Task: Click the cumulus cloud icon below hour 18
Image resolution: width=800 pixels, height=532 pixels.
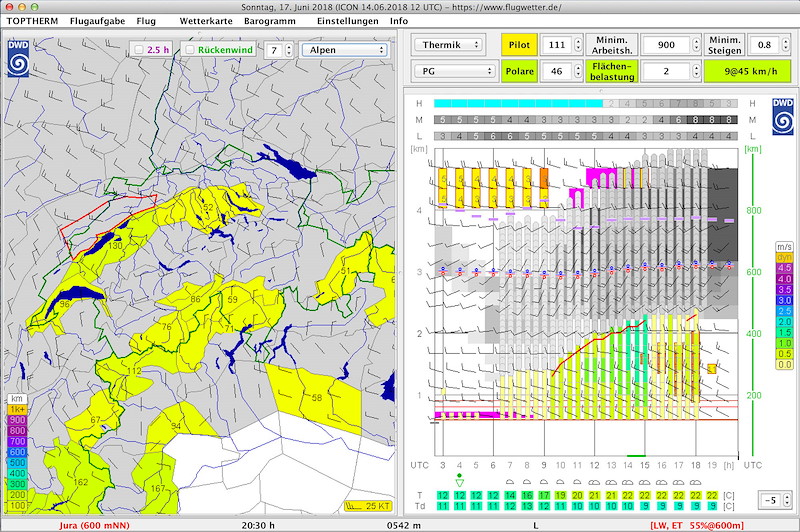Action: click(695, 482)
